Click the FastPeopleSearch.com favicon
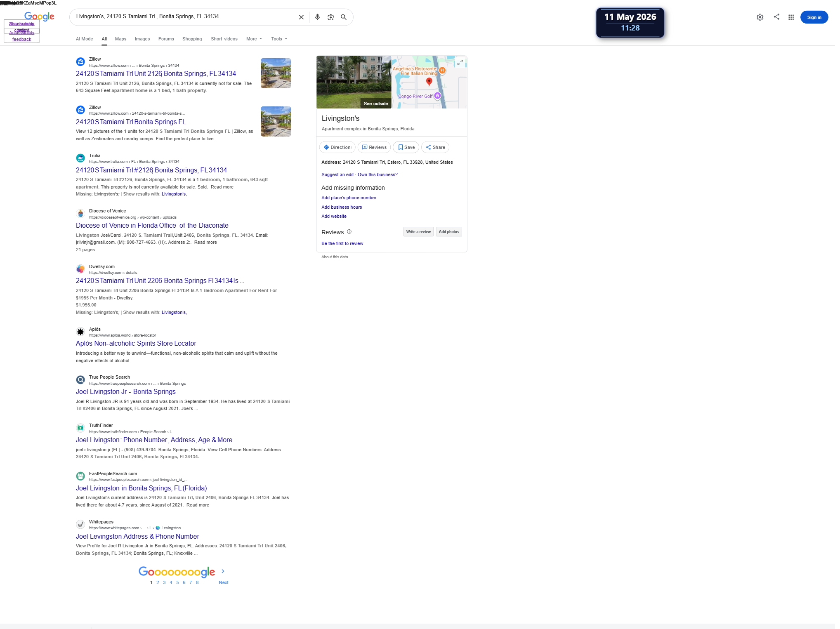Viewport: 840px width, 629px height. coord(80,476)
